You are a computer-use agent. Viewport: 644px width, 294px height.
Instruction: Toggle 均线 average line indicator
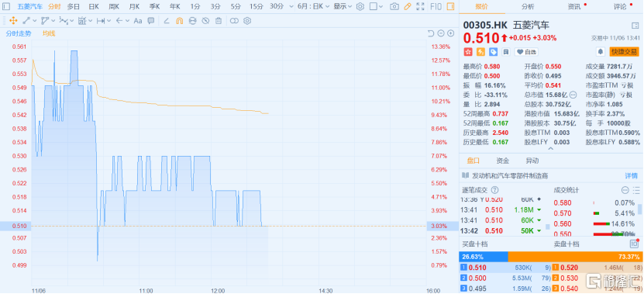pos(49,33)
